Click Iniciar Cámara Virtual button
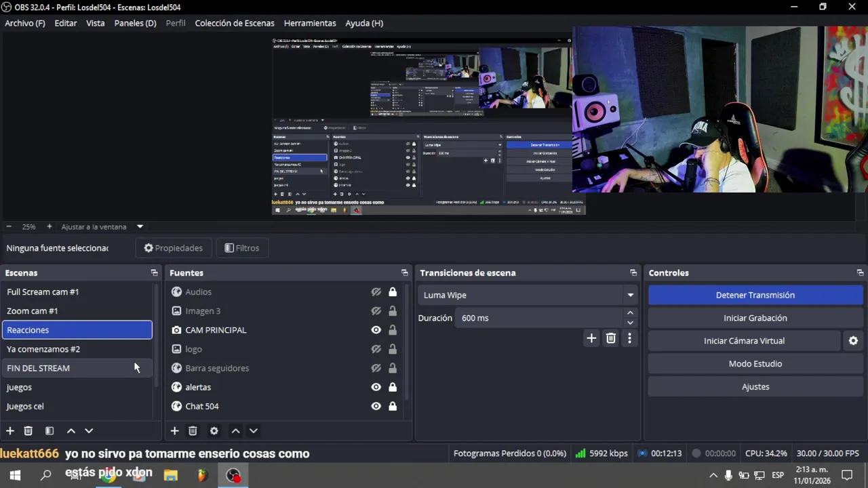The image size is (868, 488). click(x=744, y=341)
